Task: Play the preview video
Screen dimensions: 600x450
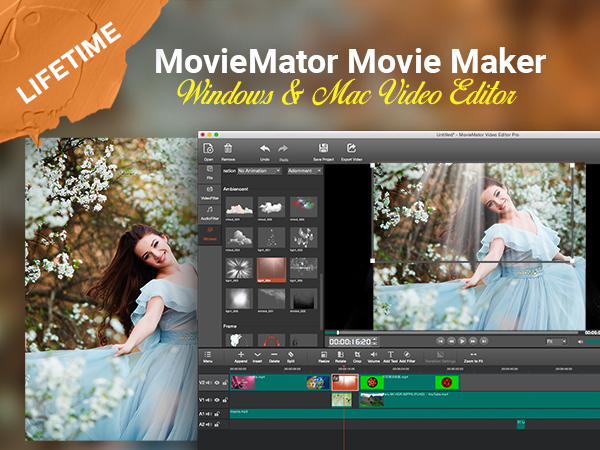Action: 462,341
